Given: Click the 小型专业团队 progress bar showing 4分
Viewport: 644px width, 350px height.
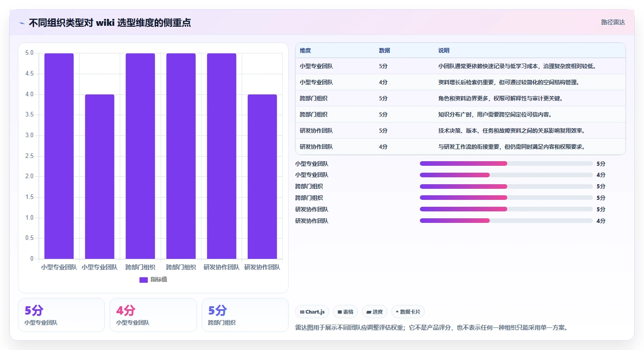Looking at the screenshot, I should [506, 175].
